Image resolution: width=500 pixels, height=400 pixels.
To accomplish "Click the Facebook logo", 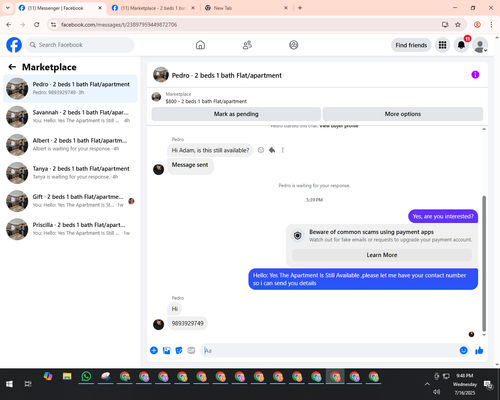I will [14, 45].
